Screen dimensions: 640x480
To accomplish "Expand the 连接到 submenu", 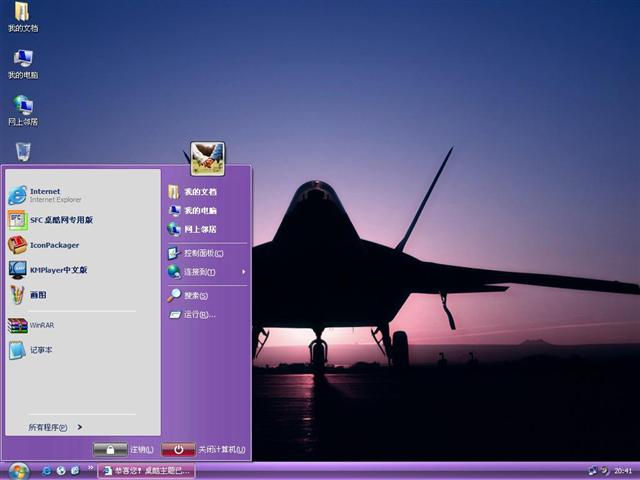I will tap(205, 272).
